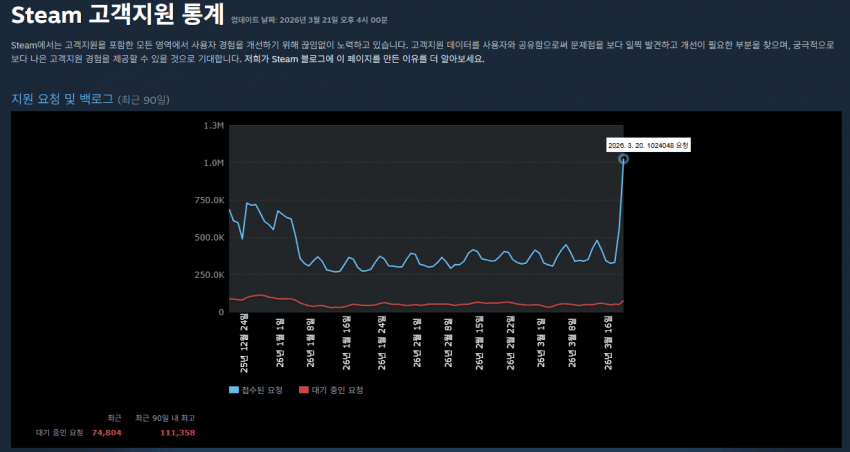850x452 pixels.
Task: Click the 26년 3월 1일 x-axis date label
Action: 542,343
